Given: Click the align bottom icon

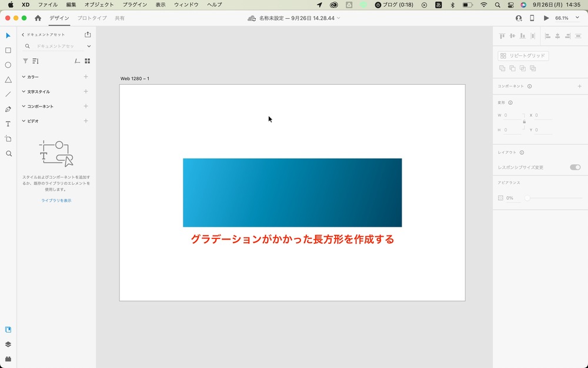Looking at the screenshot, I should pyautogui.click(x=522, y=36).
